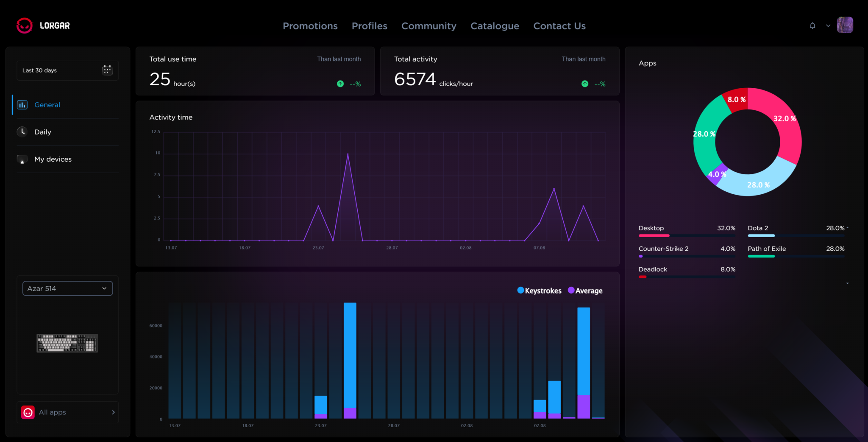
Task: Open the Promotions menu
Action: pos(310,26)
